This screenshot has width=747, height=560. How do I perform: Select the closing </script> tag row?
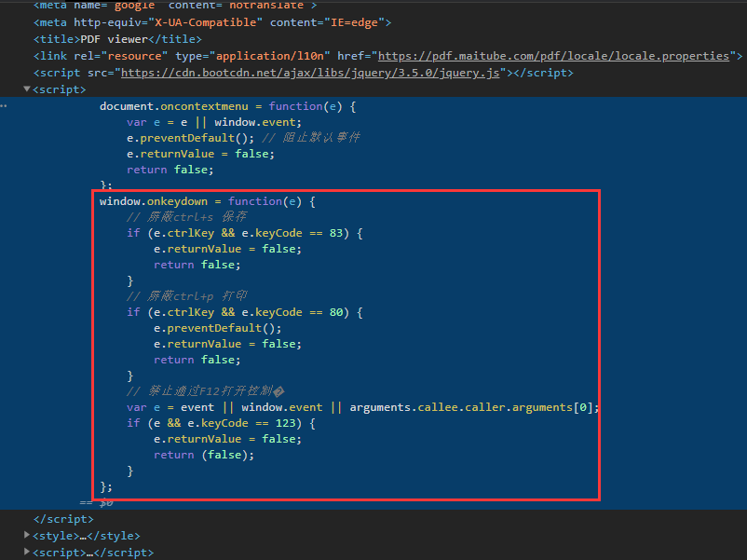click(x=63, y=519)
